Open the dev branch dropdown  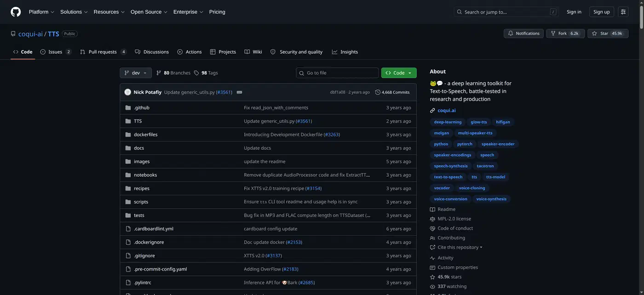pos(136,73)
